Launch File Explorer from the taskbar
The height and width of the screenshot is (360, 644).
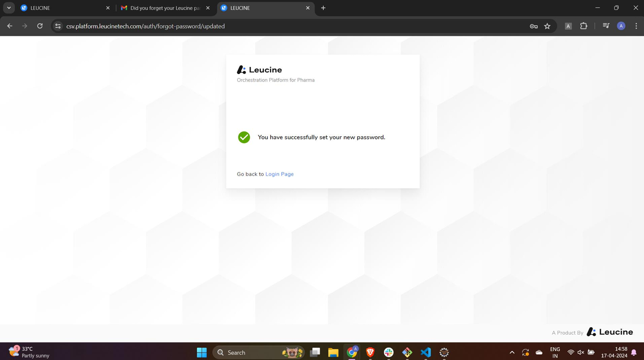[333, 352]
